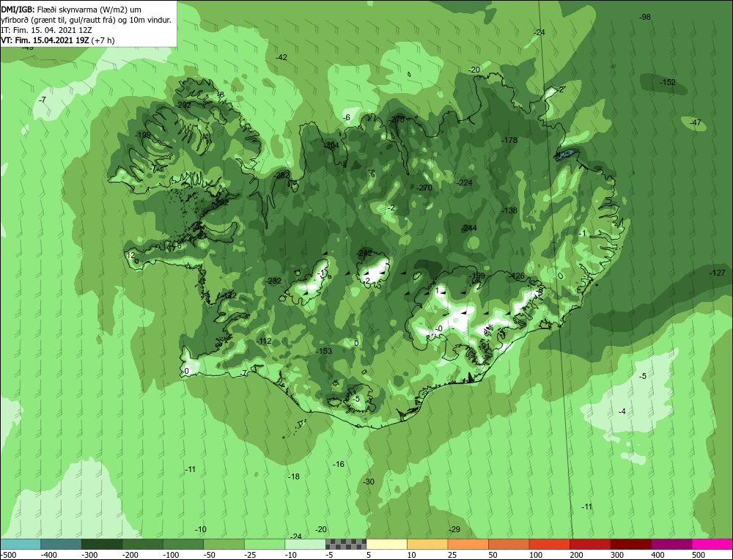
Task: Click the -153 value in southern Iceland
Action: 323,351
